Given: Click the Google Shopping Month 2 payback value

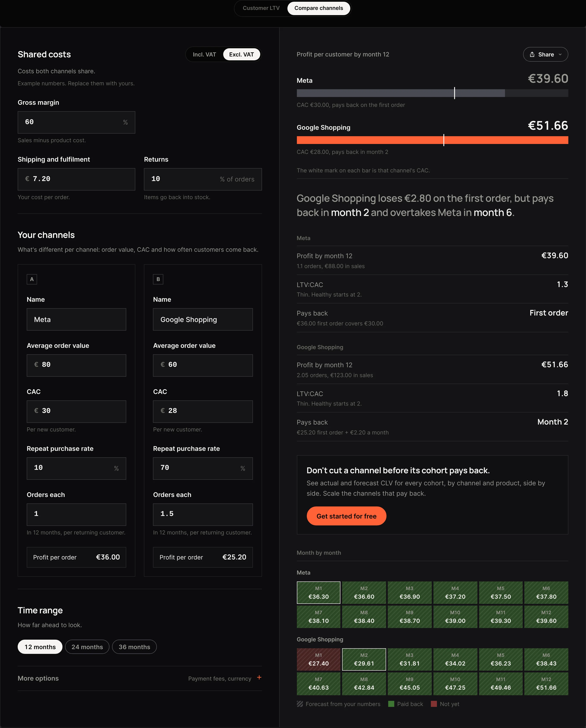Looking at the screenshot, I should (x=553, y=422).
